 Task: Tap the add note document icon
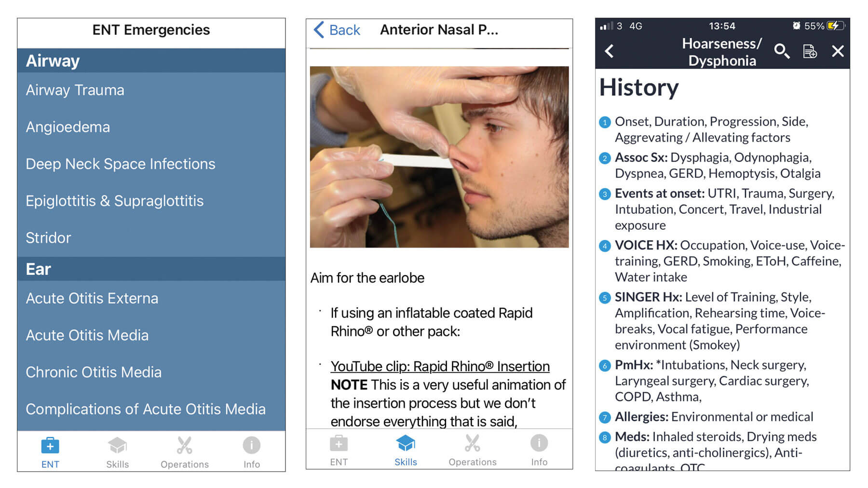pos(810,51)
